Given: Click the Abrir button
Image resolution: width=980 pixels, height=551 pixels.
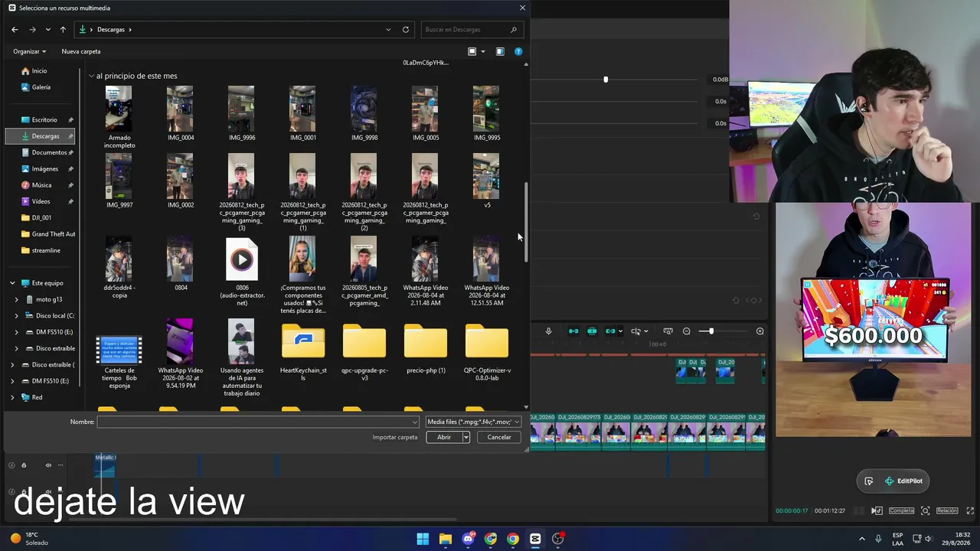Looking at the screenshot, I should [444, 437].
